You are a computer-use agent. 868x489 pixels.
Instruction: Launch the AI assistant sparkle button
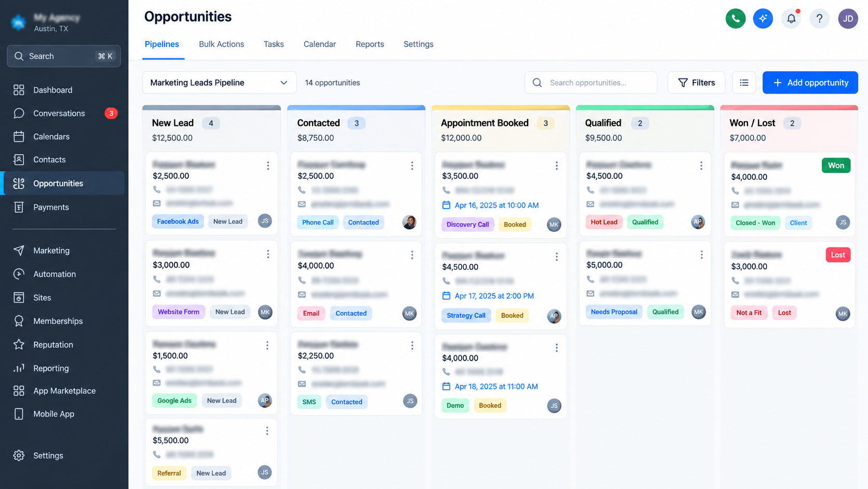[763, 19]
